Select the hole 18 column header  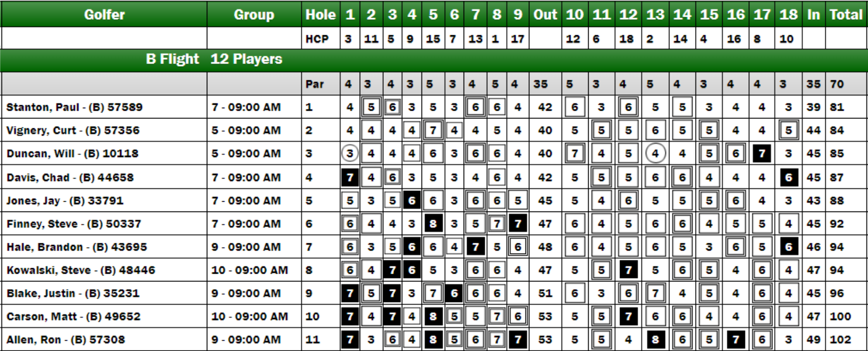(789, 14)
